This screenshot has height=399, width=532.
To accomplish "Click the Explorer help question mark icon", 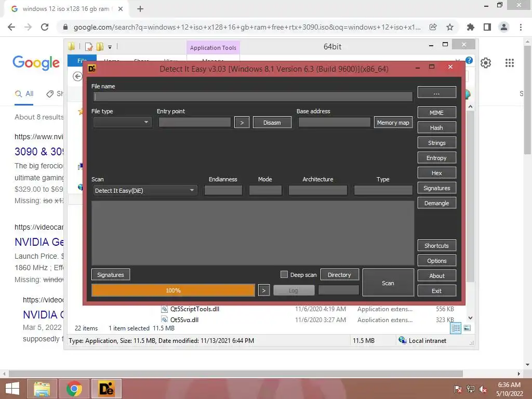I will point(469,60).
